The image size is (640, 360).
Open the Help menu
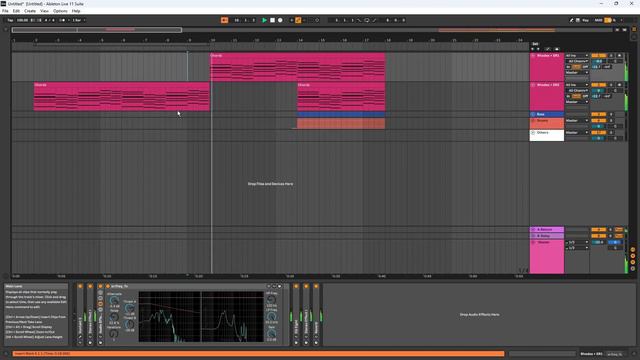(x=76, y=11)
